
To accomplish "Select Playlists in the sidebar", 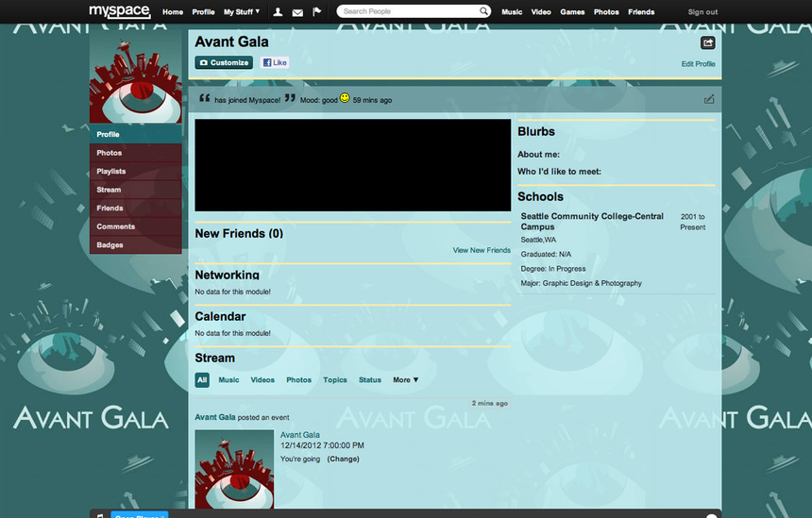I will pyautogui.click(x=136, y=172).
